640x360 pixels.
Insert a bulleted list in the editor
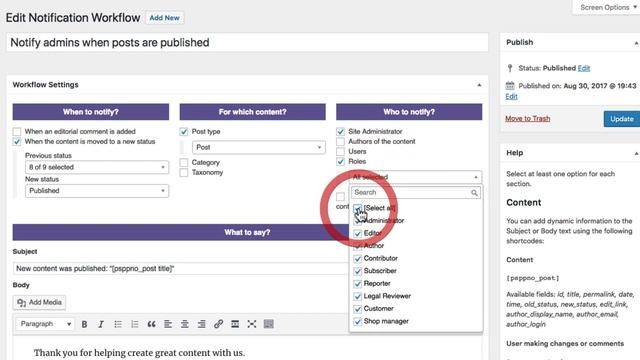pyautogui.click(x=118, y=324)
